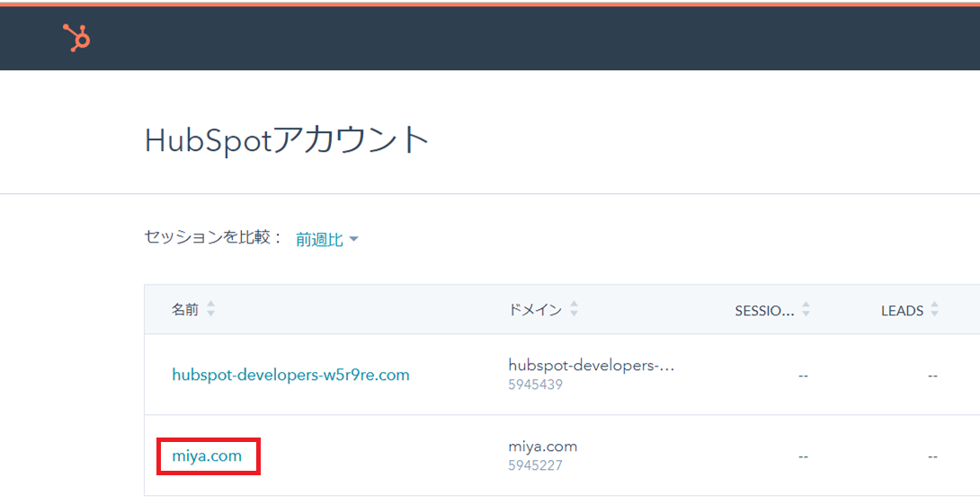Sort by LEADS column arrows
Image resolution: width=980 pixels, height=504 pixels.
pos(934,308)
